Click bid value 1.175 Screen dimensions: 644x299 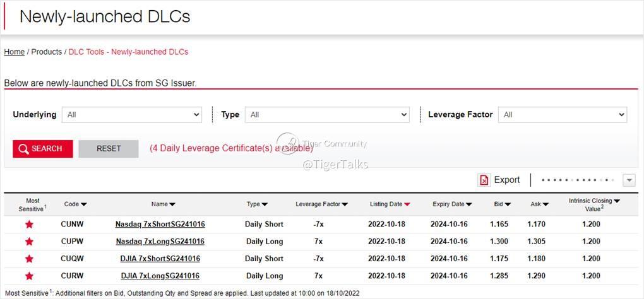pyautogui.click(x=499, y=259)
